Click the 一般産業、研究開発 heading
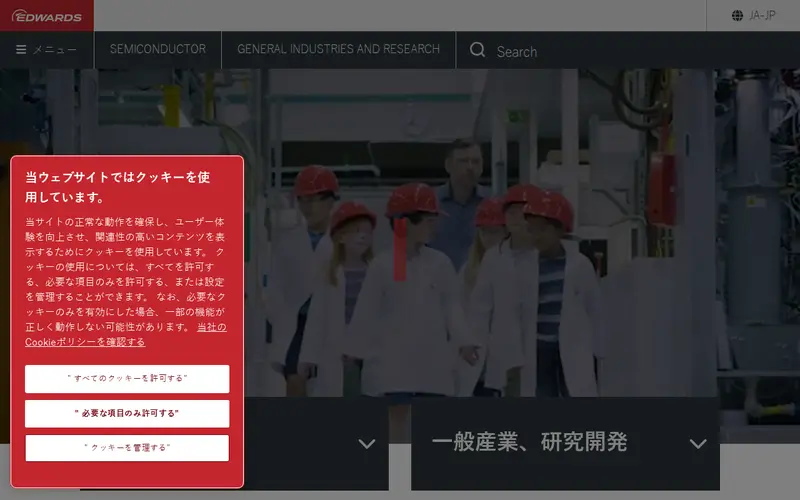This screenshot has width=800, height=500. click(x=529, y=442)
